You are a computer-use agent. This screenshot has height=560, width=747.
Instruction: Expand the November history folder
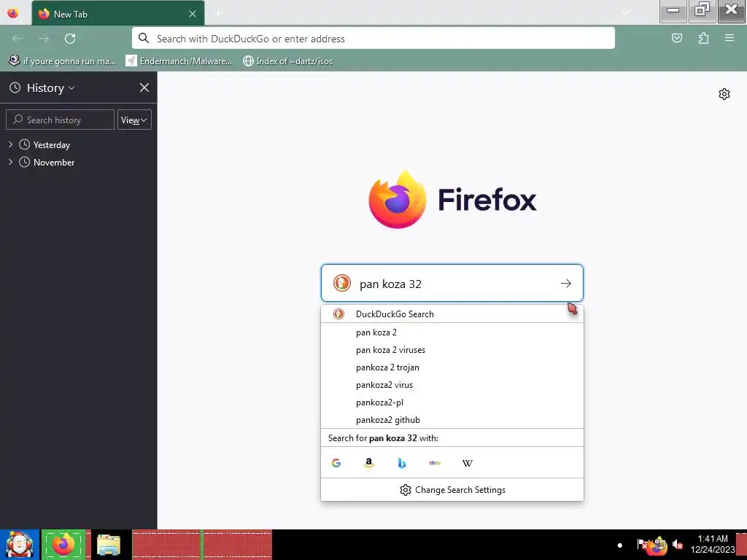point(10,162)
